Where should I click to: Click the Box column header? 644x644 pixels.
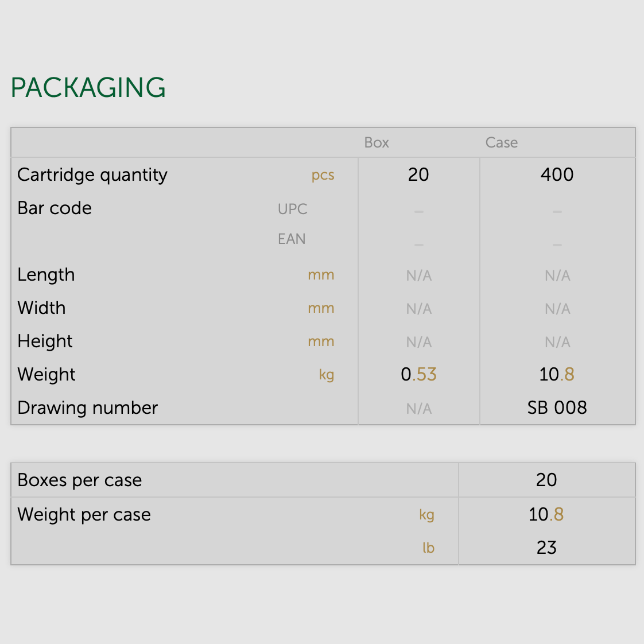tap(377, 143)
